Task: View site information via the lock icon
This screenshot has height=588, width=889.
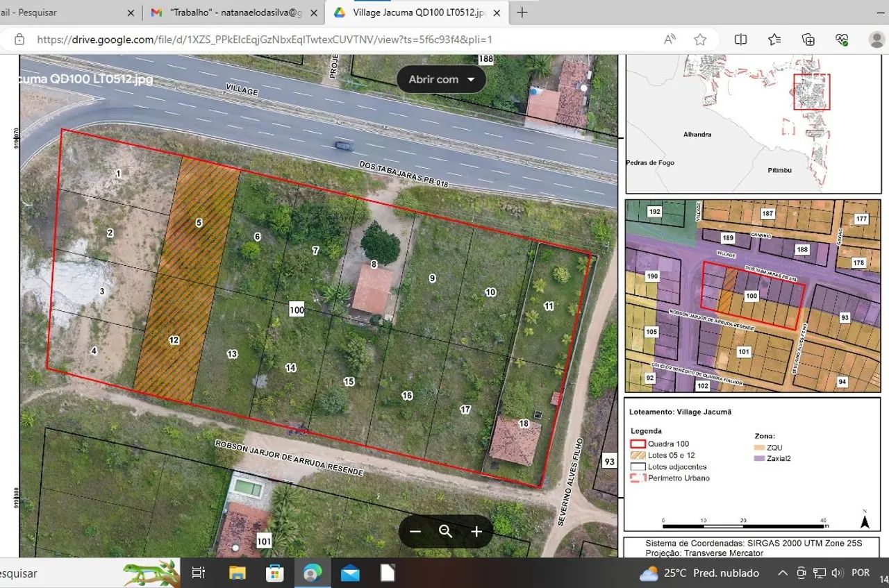Action: (19, 40)
